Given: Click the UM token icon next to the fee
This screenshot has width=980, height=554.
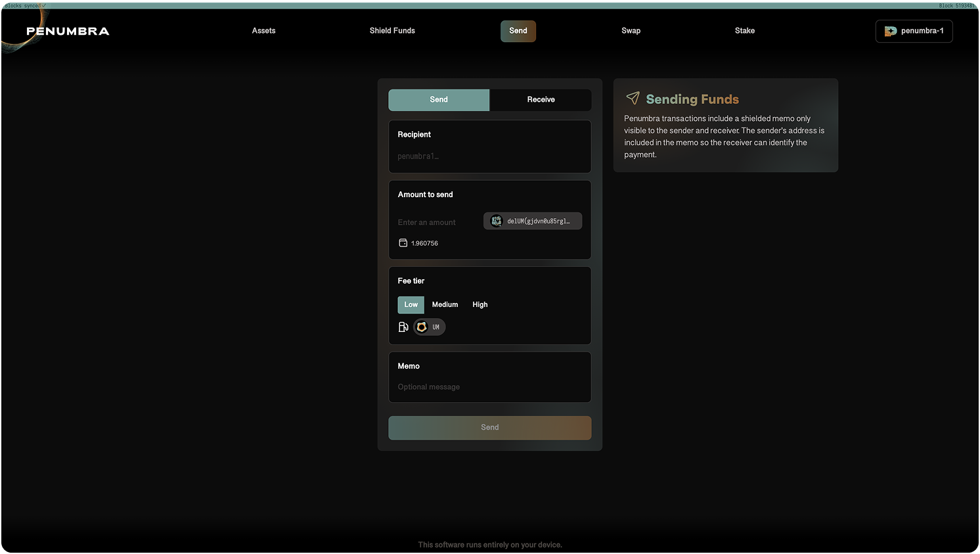Looking at the screenshot, I should 420,327.
